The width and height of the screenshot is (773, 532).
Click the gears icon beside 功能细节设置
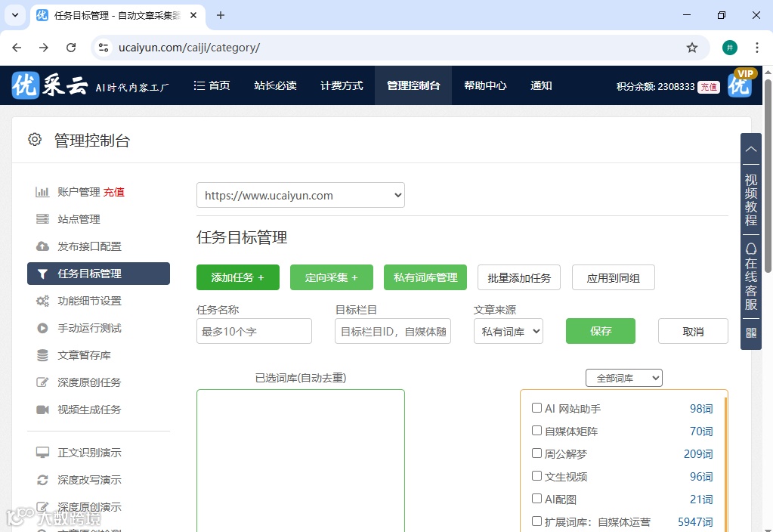[x=42, y=301]
